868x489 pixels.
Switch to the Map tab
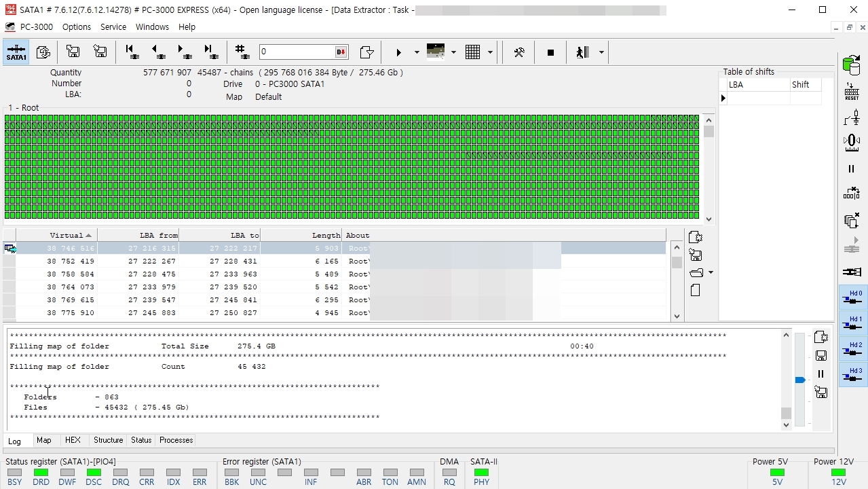(x=44, y=440)
